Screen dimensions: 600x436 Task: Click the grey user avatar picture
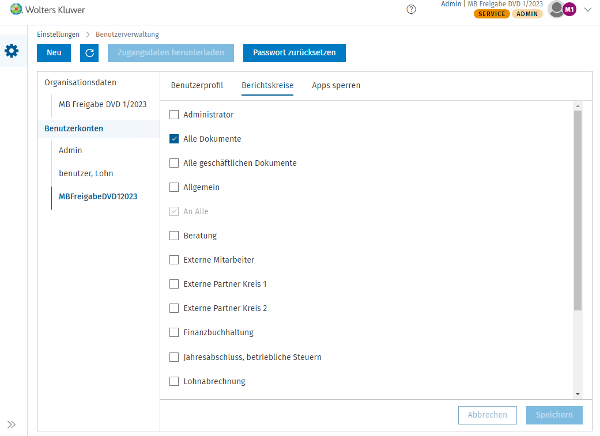point(556,9)
